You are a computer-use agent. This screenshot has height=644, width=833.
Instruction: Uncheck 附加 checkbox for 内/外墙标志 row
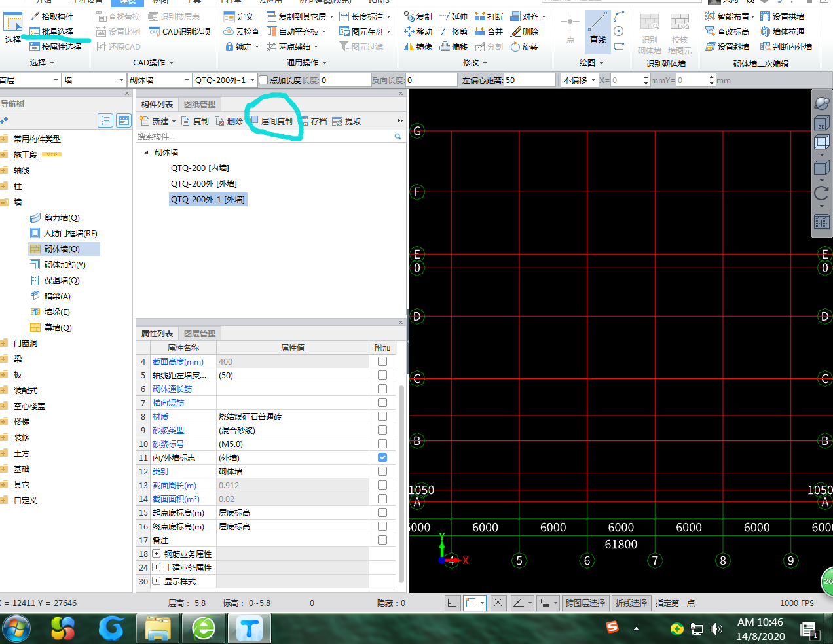tap(382, 457)
